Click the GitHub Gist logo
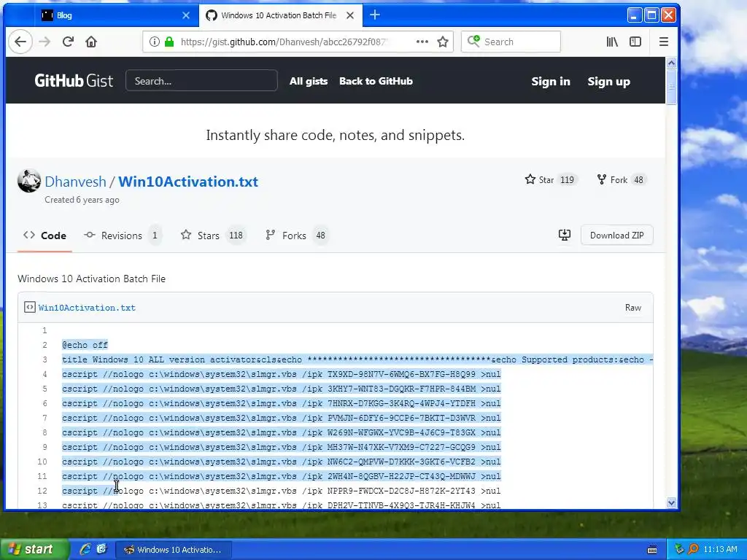Image resolution: width=747 pixels, height=560 pixels. 74,80
